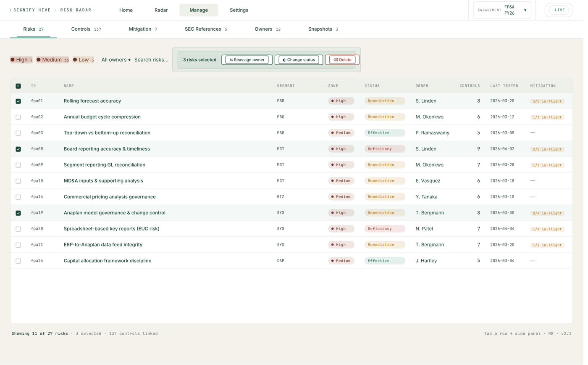Sort by the ID column header
Viewport: 588px width, 365px height.
(34, 86)
